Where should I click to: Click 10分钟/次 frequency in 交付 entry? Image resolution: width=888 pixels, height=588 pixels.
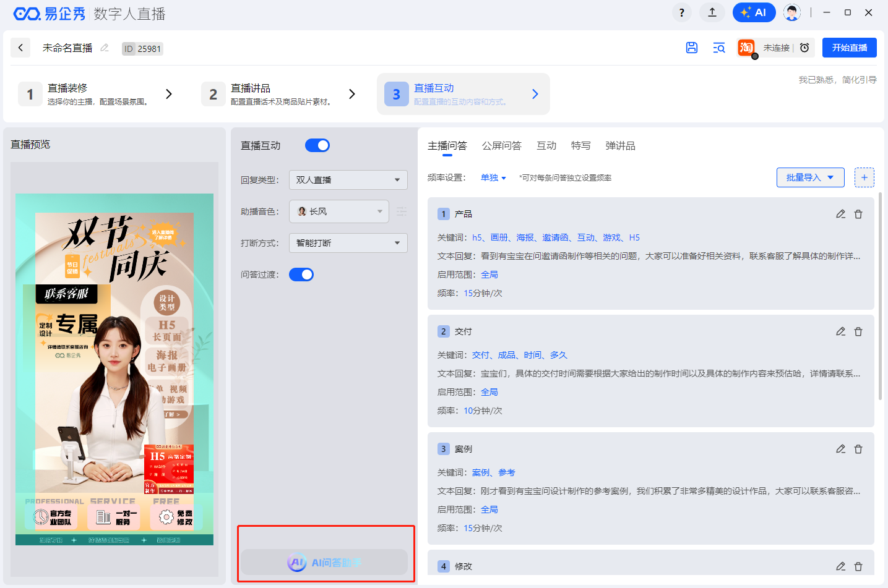tap(483, 411)
